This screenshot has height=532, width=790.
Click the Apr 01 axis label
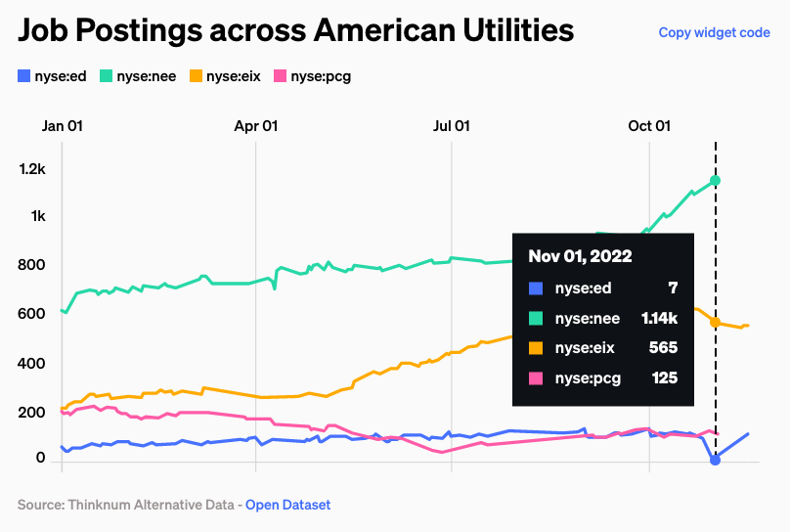256,126
